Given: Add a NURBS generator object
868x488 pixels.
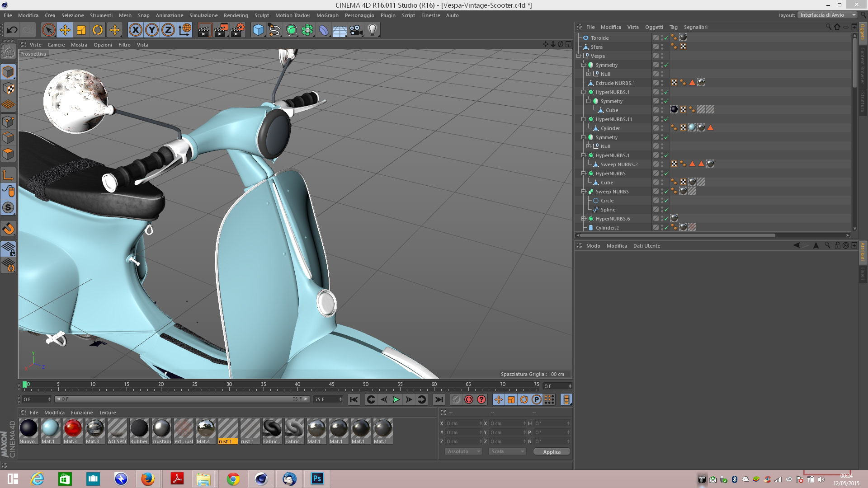Looking at the screenshot, I should pyautogui.click(x=291, y=30).
